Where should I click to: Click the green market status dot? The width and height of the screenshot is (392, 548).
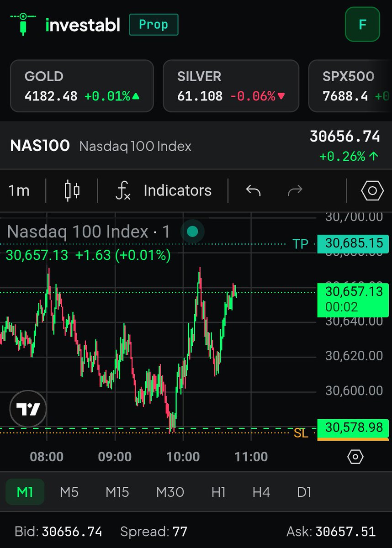pos(192,232)
